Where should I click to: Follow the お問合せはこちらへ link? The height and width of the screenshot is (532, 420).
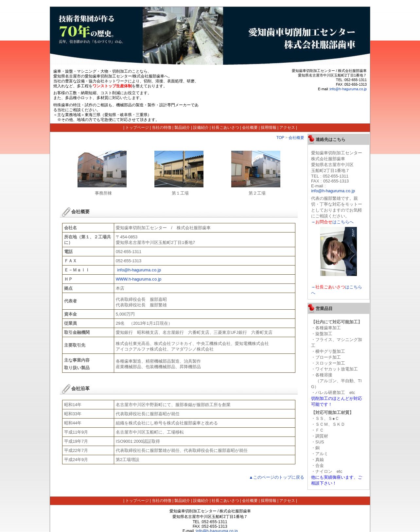332,222
